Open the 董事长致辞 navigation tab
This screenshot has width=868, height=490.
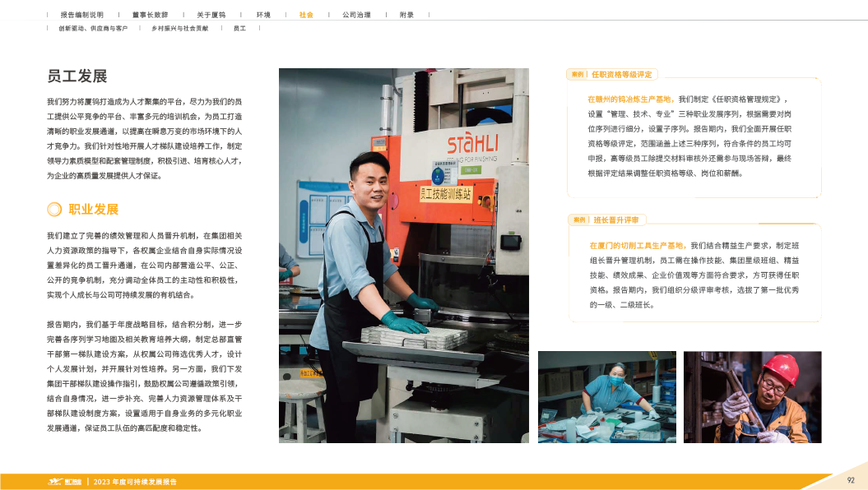pos(149,15)
